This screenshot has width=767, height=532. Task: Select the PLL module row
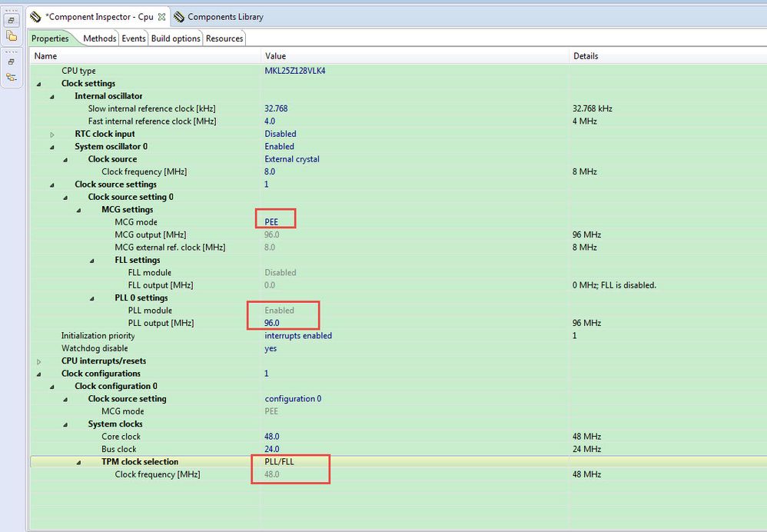tap(398, 311)
